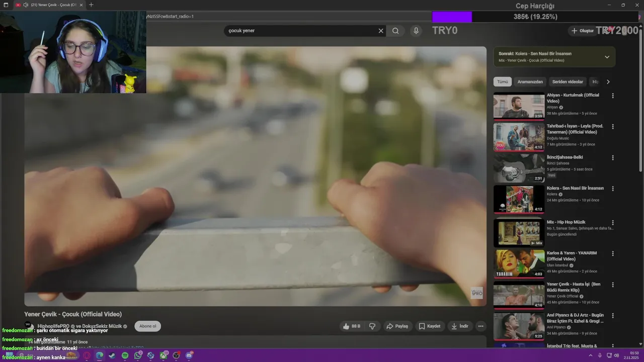Open options for Tahribad-ı İsyan - Leyla
Screen dimensions: 644x362
point(613,127)
